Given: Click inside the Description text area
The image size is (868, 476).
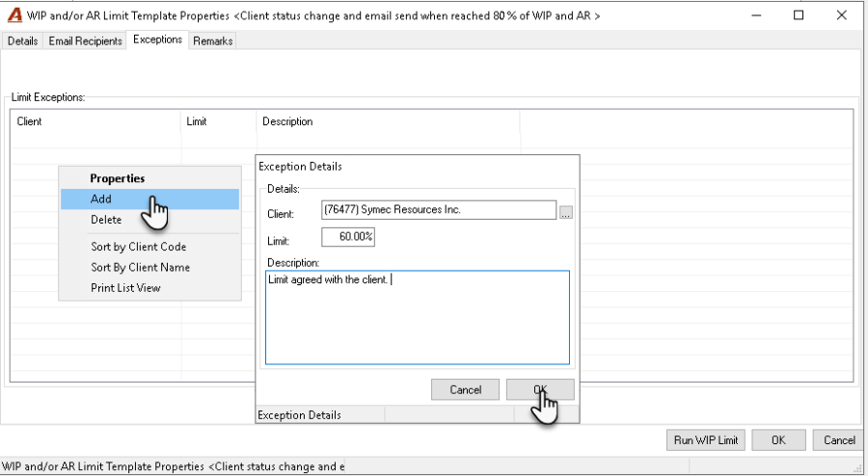Looking at the screenshot, I should point(418,317).
